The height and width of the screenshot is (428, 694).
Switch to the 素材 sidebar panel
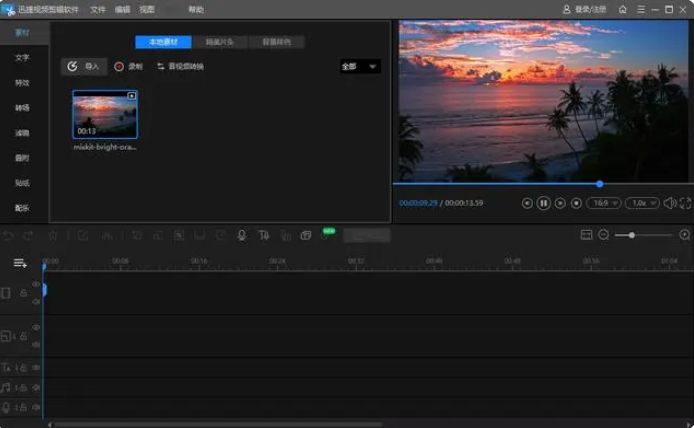click(22, 32)
